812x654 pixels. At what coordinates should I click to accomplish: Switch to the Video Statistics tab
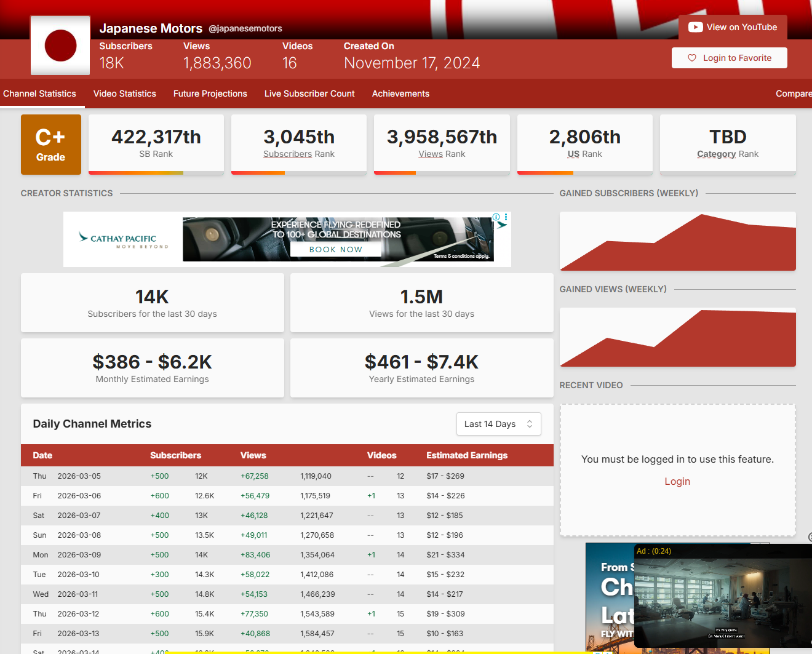[x=125, y=94]
